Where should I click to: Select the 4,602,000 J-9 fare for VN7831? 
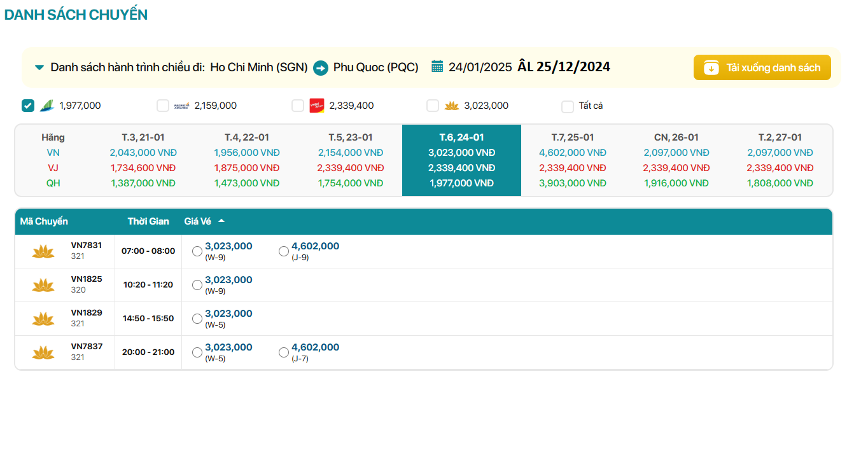coord(284,251)
